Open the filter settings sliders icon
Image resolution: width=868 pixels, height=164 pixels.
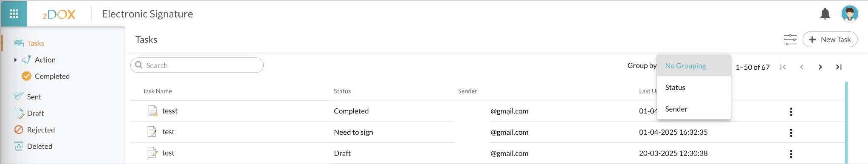tap(790, 40)
